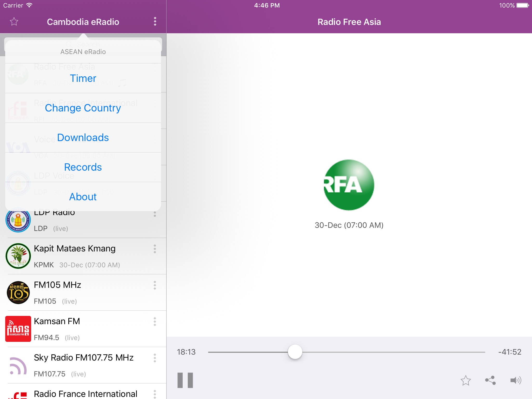Click the playback progress slider knob
532x399 pixels.
(x=295, y=352)
